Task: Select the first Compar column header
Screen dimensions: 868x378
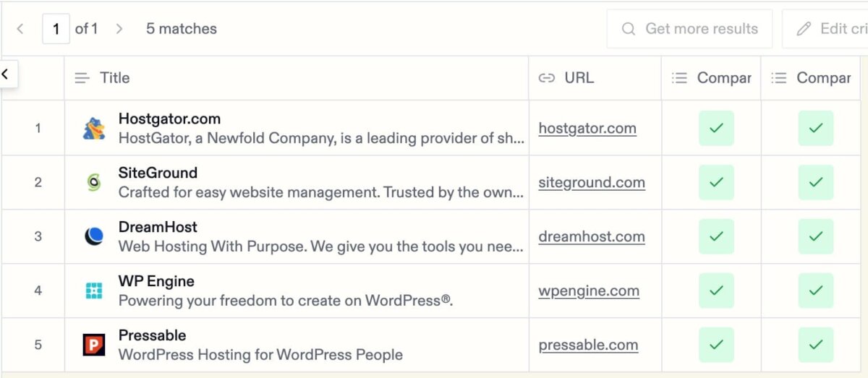Action: pyautogui.click(x=711, y=78)
